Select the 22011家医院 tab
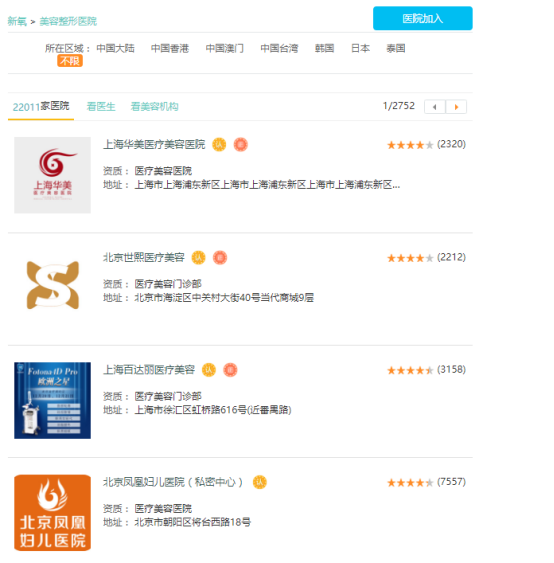 tap(41, 107)
